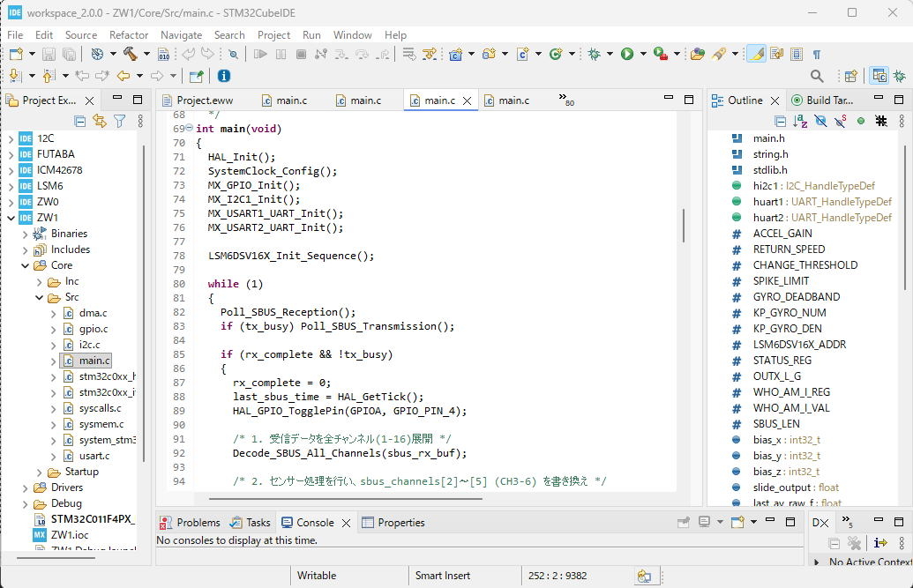The width and height of the screenshot is (913, 588).
Task: Open the Run button dropdown arrow
Action: 643,54
